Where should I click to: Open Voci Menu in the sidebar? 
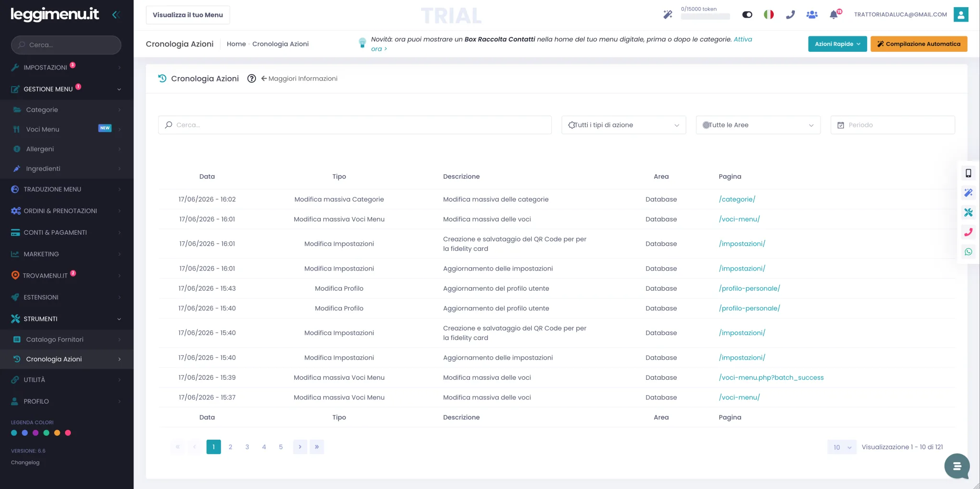pyautogui.click(x=67, y=129)
